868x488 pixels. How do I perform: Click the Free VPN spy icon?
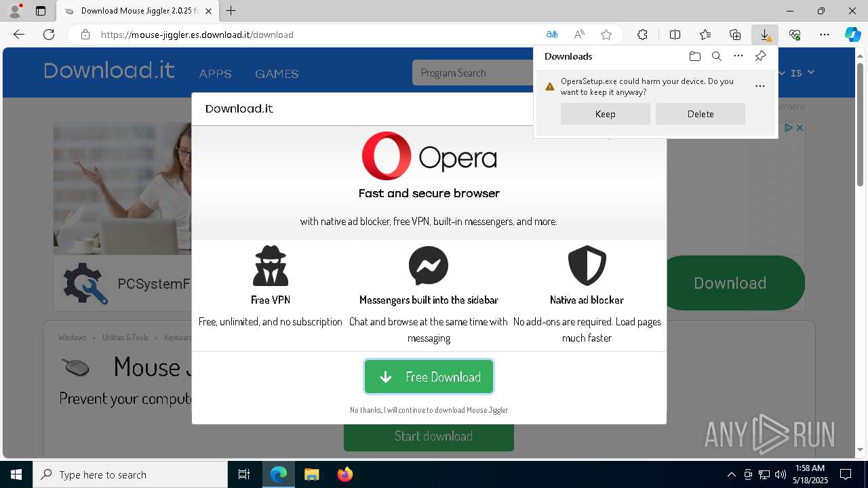pyautogui.click(x=271, y=266)
